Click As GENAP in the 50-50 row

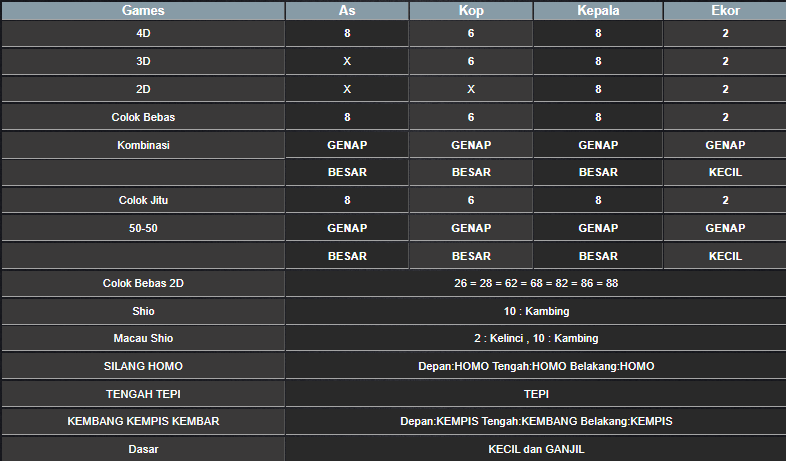(x=347, y=228)
